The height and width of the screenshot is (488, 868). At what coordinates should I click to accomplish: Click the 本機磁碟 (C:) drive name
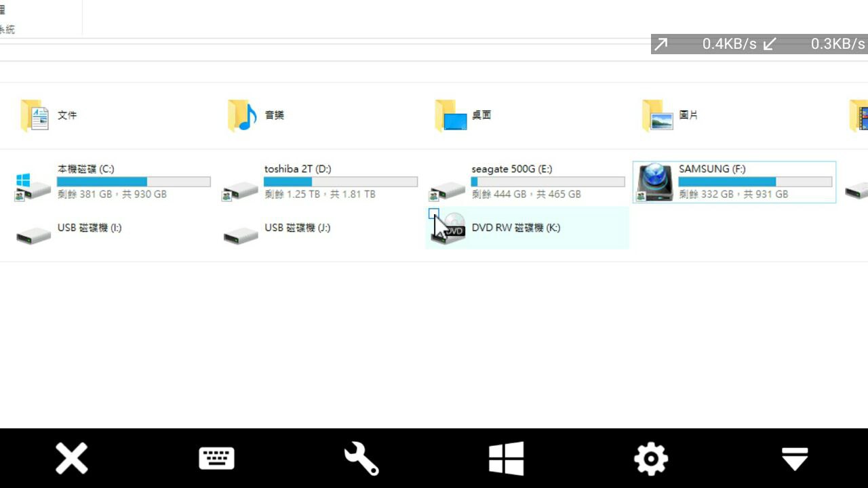pos(86,169)
